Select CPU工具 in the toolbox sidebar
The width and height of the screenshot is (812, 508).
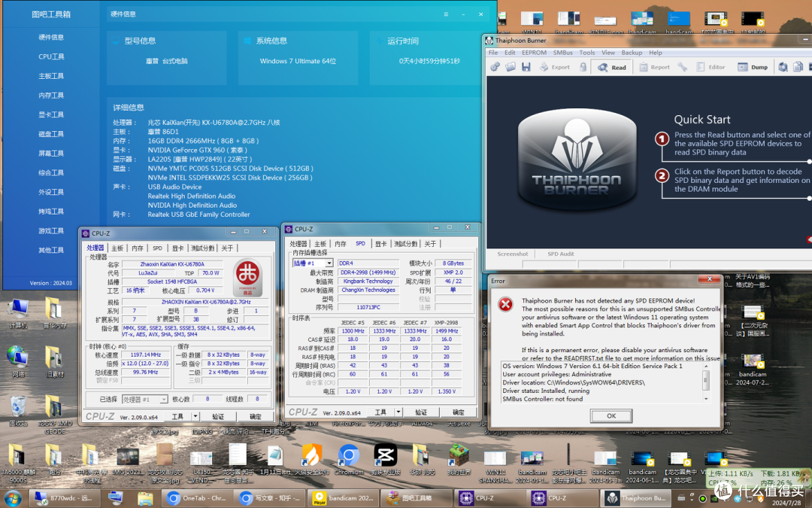[x=51, y=56]
